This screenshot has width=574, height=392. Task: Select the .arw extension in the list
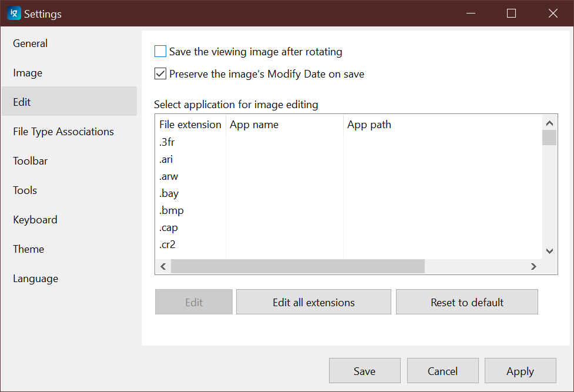coord(169,176)
